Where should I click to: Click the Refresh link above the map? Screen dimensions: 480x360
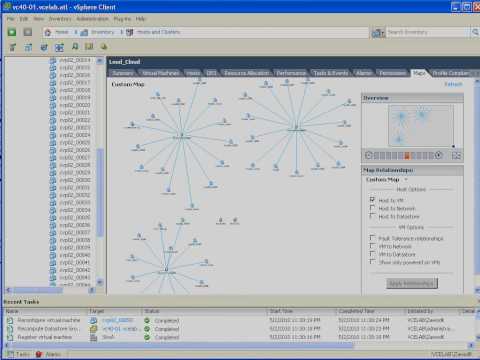coord(453,84)
